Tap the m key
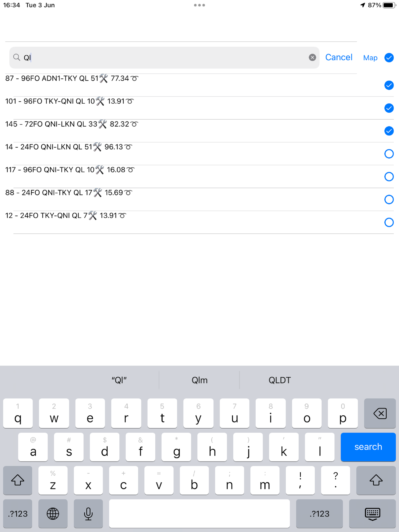Screen dimensions: 399x532 [265, 480]
